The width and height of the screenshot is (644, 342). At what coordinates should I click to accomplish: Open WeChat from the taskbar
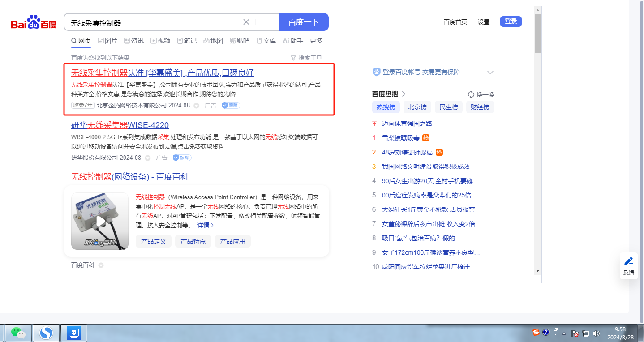click(18, 333)
